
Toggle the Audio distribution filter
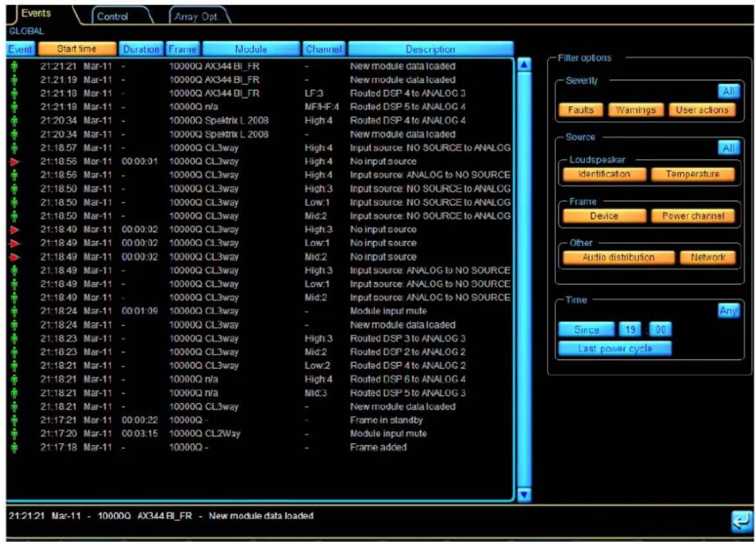[618, 257]
